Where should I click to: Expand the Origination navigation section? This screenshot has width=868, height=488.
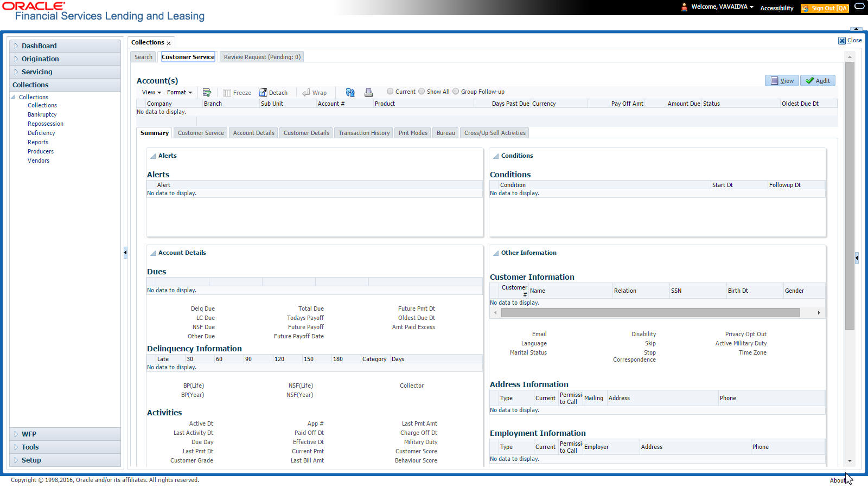(x=65, y=59)
